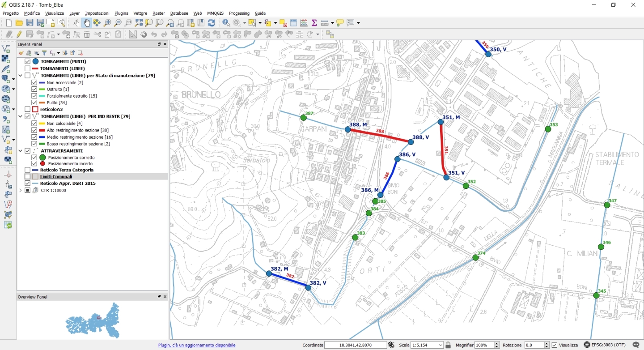Select the Pan Map hand tool
Screen dimensions: 644x350
pos(86,23)
